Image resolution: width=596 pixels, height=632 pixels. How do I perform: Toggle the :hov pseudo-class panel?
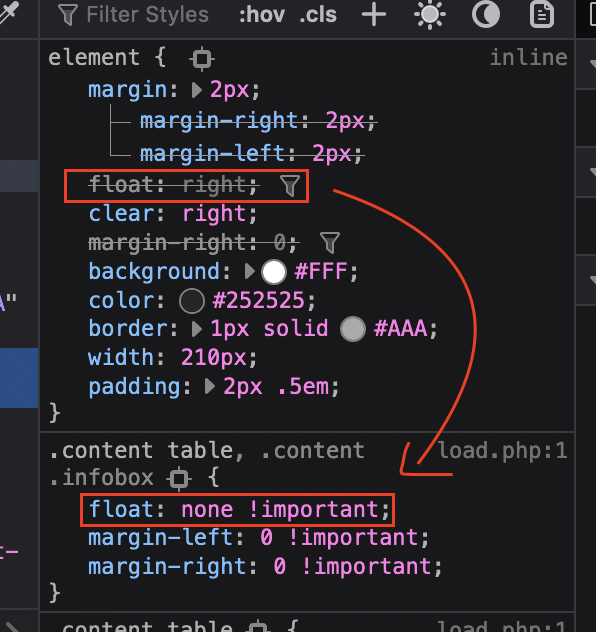[262, 15]
